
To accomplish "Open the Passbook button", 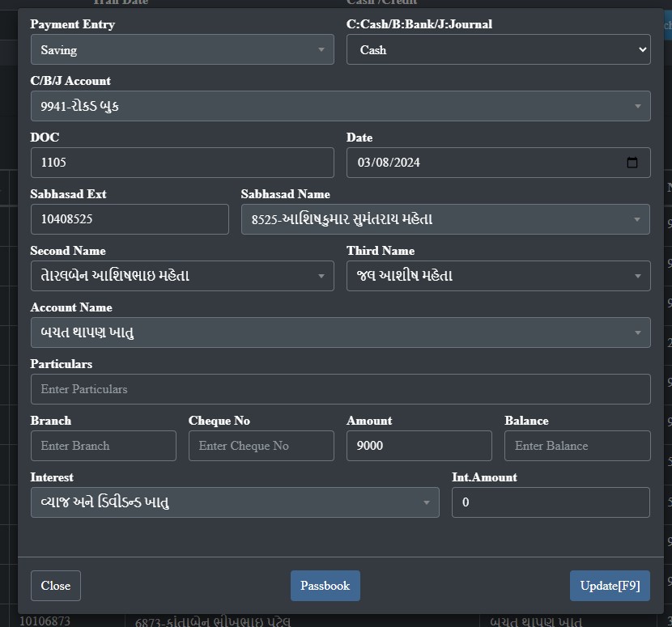I will [x=325, y=586].
